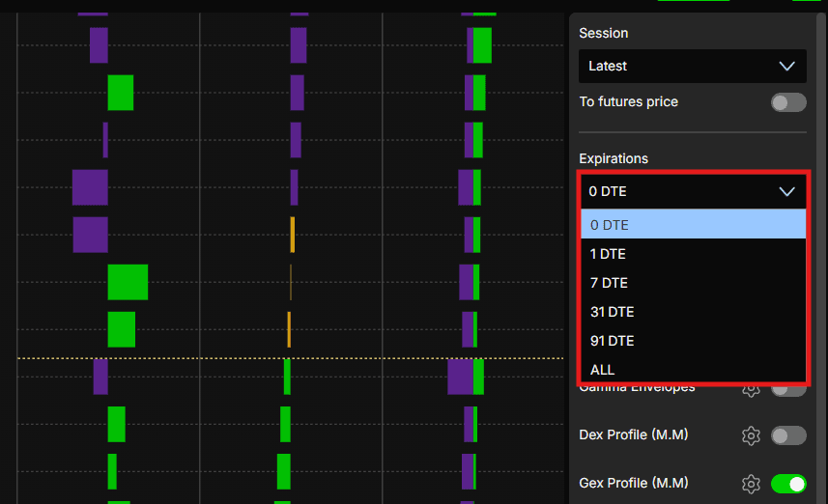
Task: Pick the 31 DTE expiration option
Action: pos(693,312)
